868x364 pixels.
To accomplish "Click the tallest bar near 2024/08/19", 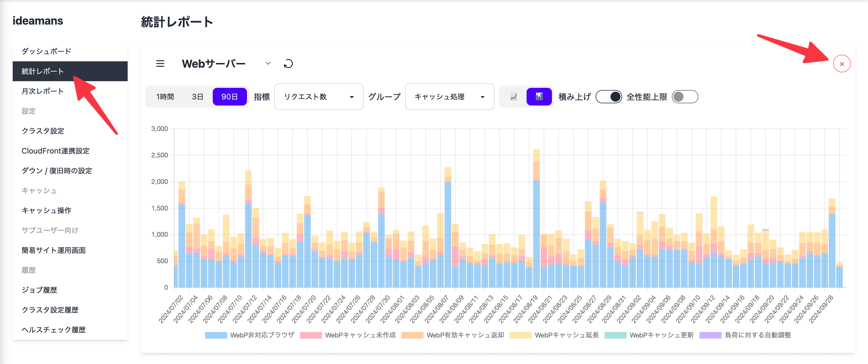I will point(536,232).
